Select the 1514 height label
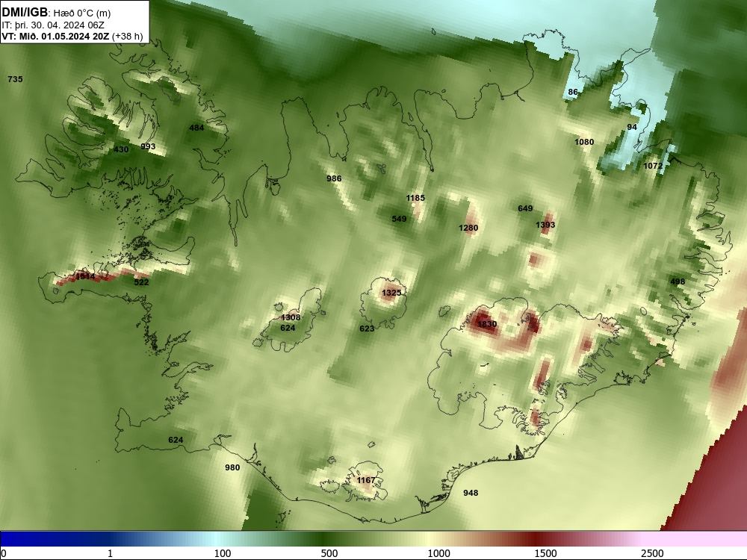This screenshot has height=560, width=747. pyautogui.click(x=85, y=277)
